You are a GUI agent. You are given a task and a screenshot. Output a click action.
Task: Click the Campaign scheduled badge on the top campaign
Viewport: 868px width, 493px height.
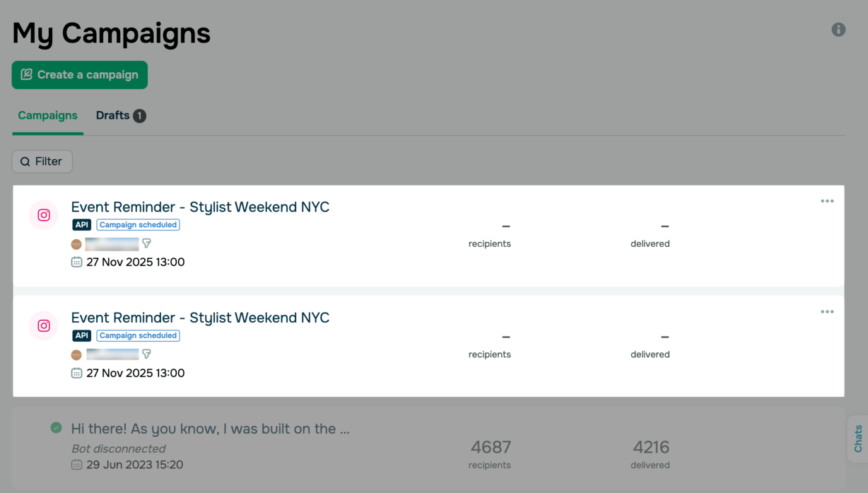click(138, 225)
